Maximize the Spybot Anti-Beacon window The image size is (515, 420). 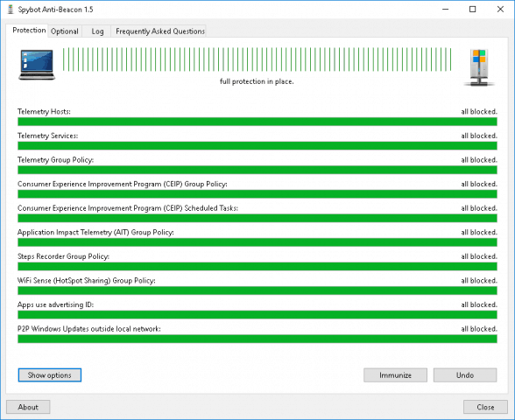tap(473, 9)
